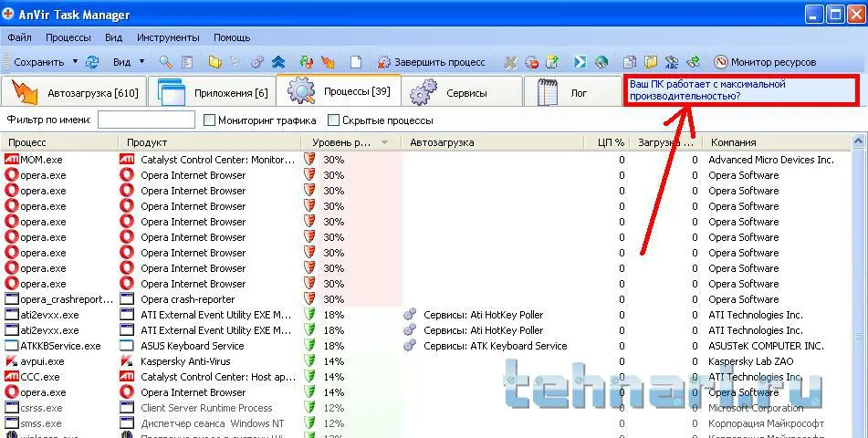Click the blue square arrow icon

pyautogui.click(x=580, y=62)
